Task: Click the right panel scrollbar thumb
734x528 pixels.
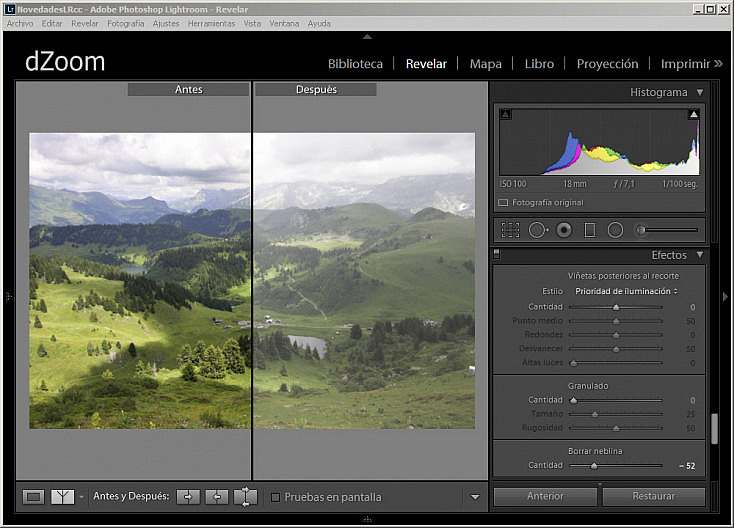Action: (x=714, y=428)
